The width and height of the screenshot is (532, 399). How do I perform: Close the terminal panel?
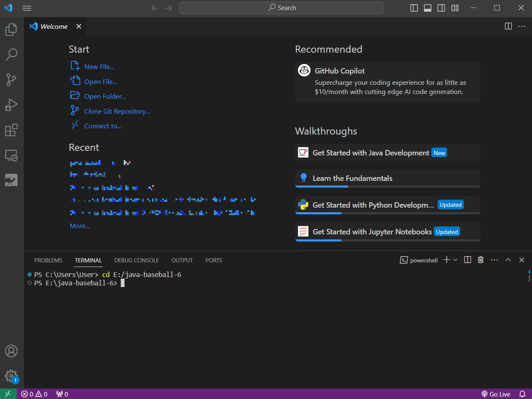(522, 260)
